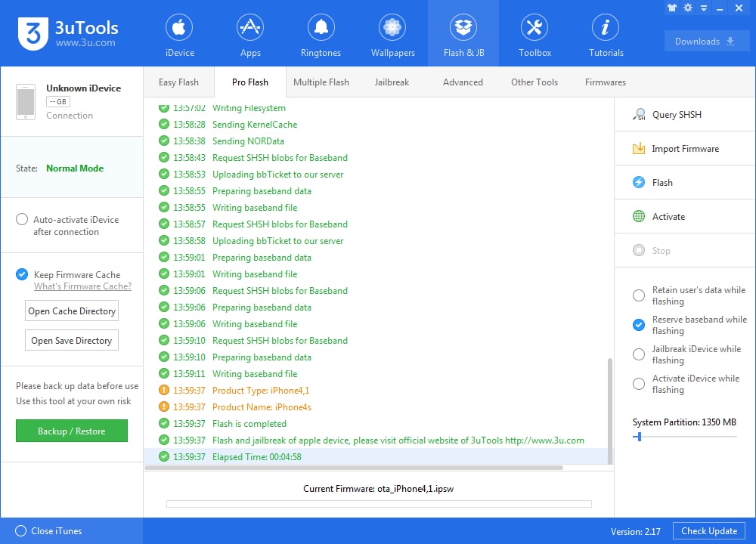
Task: Click the green Backup / Restore button
Action: tap(72, 431)
